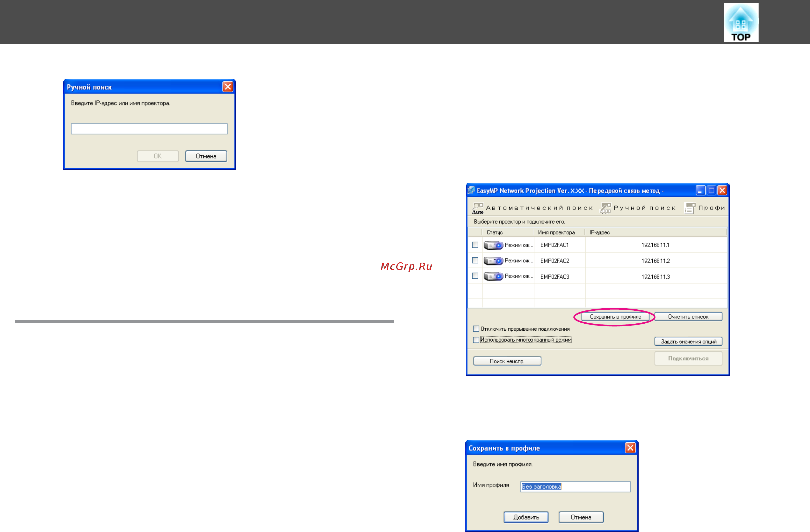Click 'Отмена' in 'Ручной поиск' dialog

pyautogui.click(x=206, y=156)
